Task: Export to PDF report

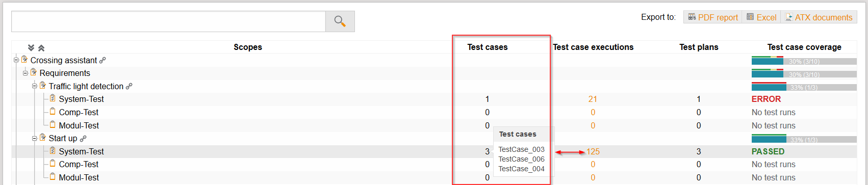Action: pyautogui.click(x=712, y=17)
